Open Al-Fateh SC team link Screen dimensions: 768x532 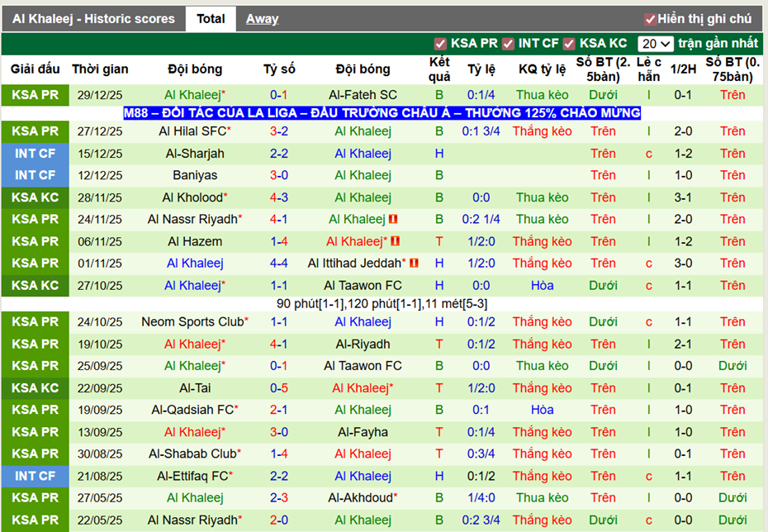tap(363, 95)
